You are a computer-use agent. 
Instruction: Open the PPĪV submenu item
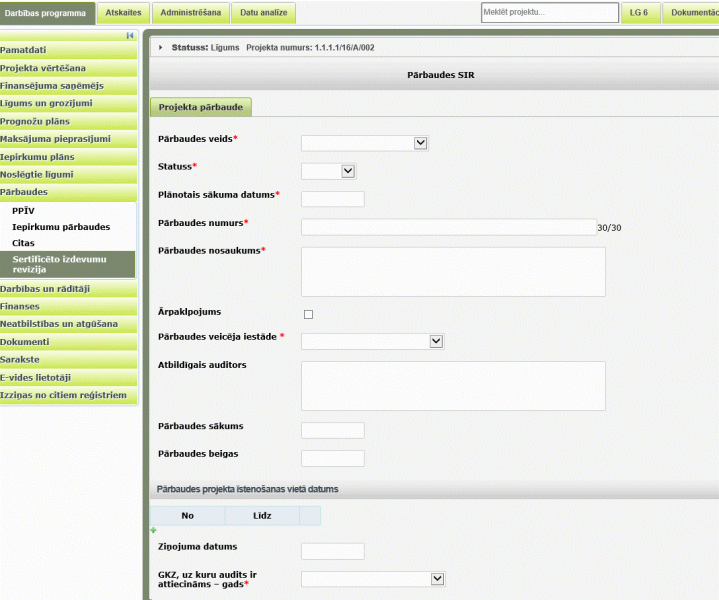[x=24, y=211]
